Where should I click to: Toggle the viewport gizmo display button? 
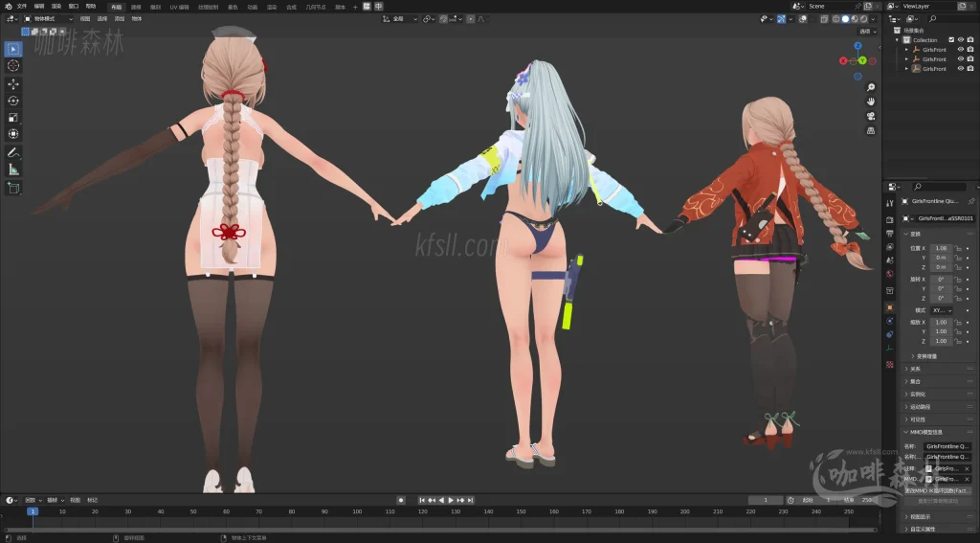pyautogui.click(x=781, y=19)
